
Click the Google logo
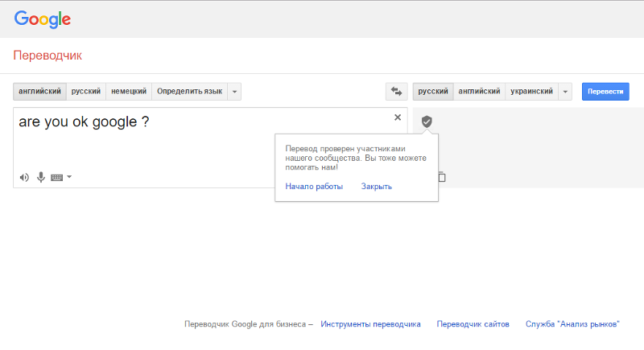[x=43, y=19]
